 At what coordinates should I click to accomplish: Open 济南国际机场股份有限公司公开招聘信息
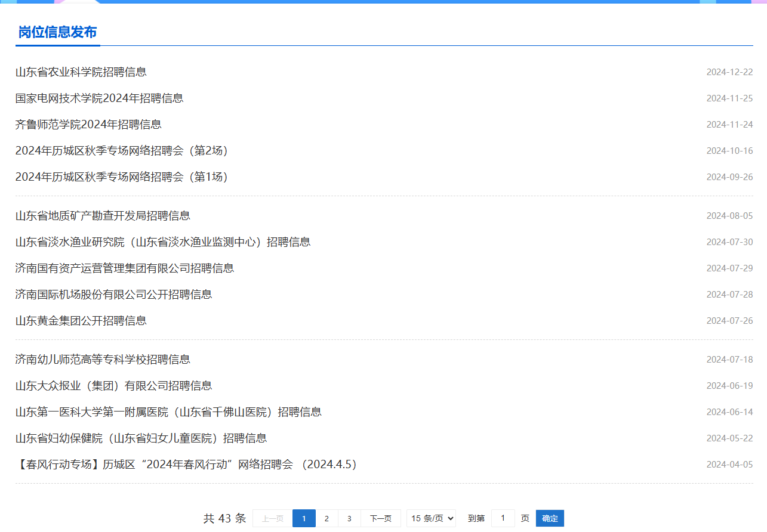coord(114,295)
